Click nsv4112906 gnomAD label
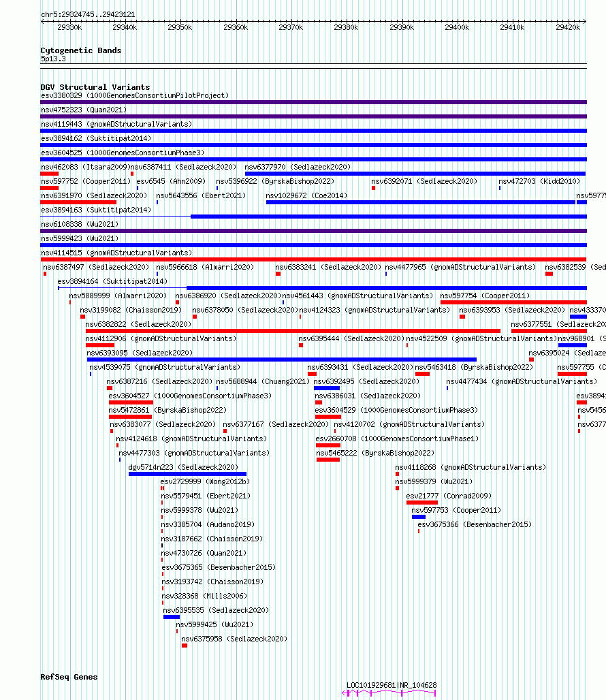This screenshot has height=700, width=606. point(161,338)
